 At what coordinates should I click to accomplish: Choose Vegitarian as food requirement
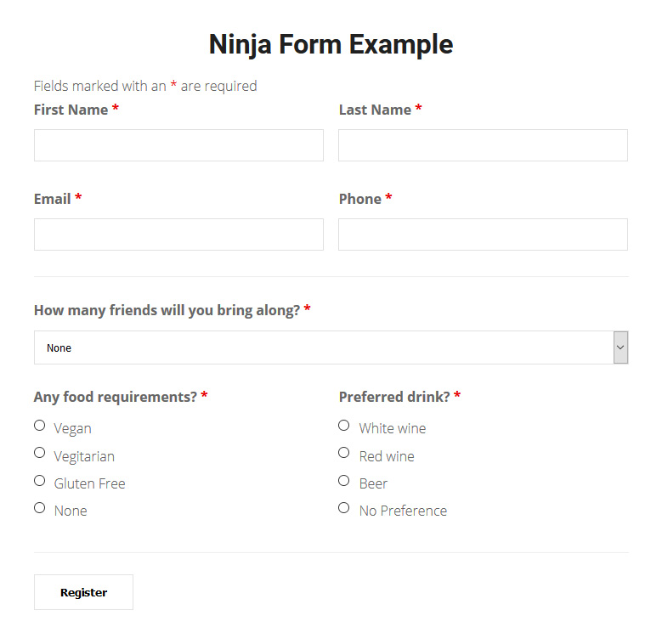[x=39, y=453]
